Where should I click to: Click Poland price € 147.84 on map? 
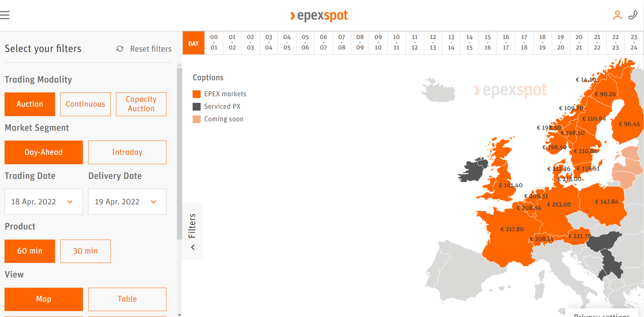tap(607, 202)
